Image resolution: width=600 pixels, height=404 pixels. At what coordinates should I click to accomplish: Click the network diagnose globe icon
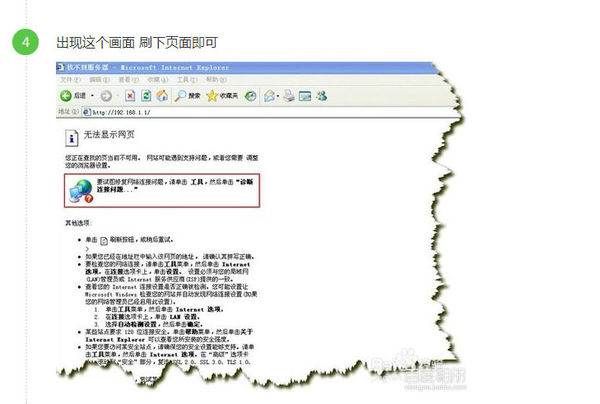coord(81,191)
